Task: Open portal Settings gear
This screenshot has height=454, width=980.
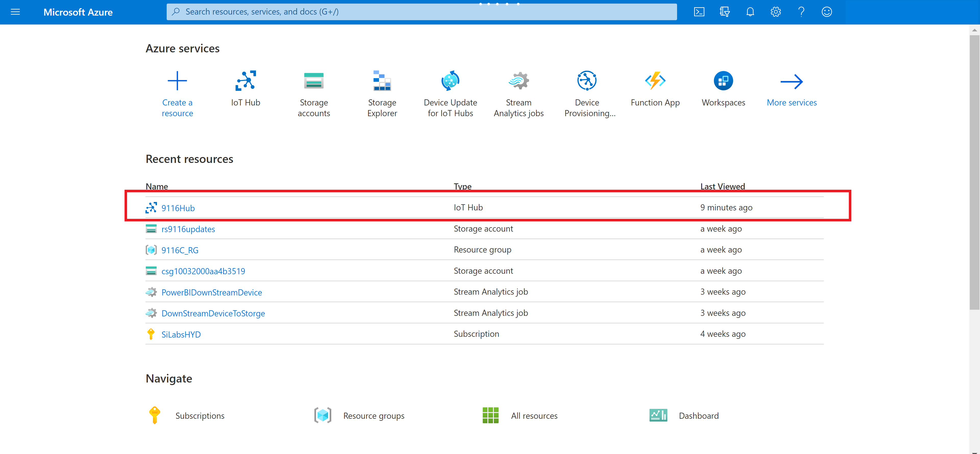Action: pos(776,12)
